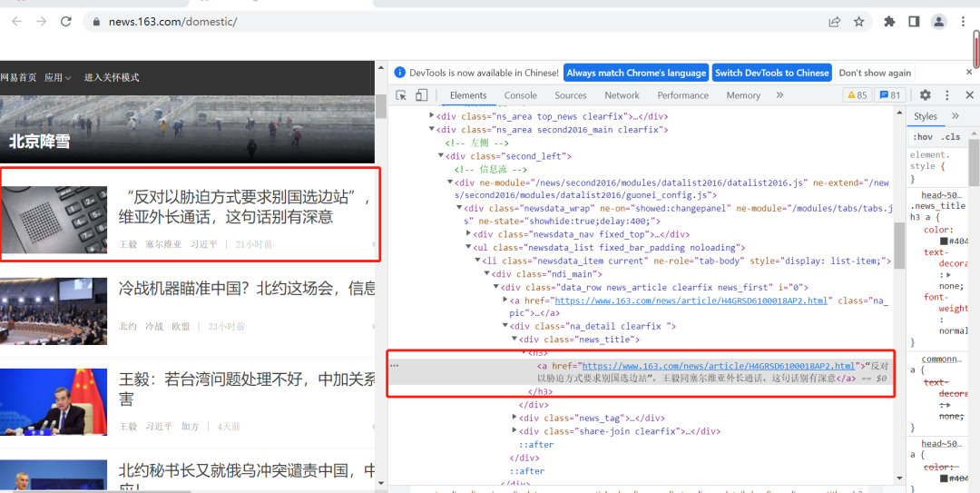Expand the news_tag div node
This screenshot has width=980, height=493.
[514, 418]
